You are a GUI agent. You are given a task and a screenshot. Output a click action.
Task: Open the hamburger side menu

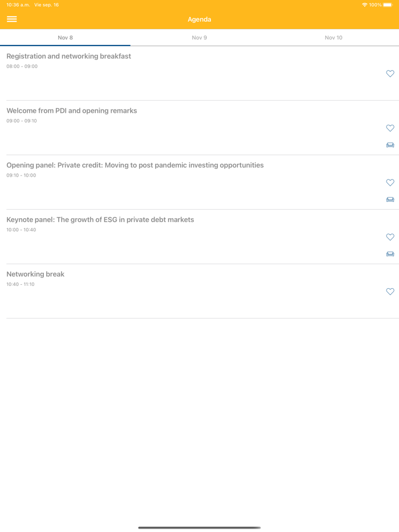12,19
